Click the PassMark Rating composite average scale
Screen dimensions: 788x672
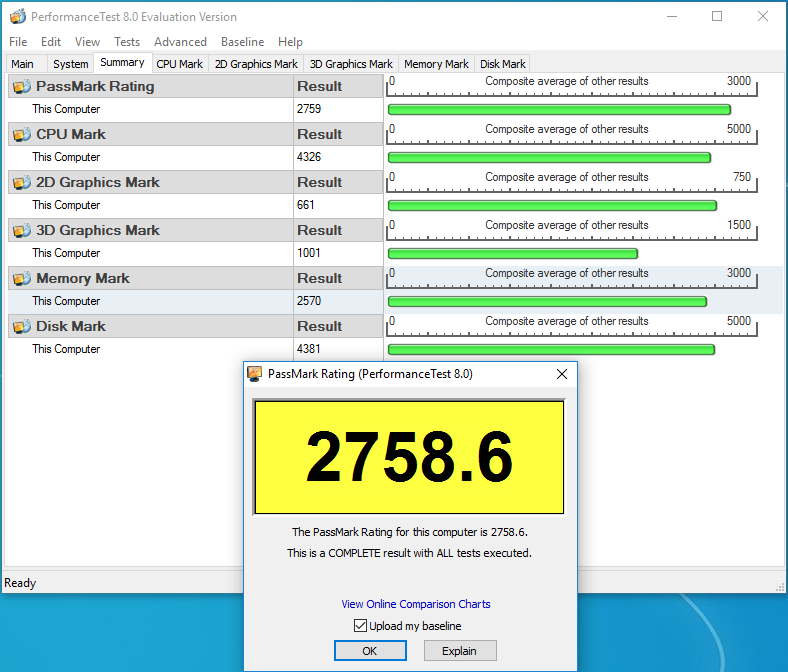click(571, 86)
